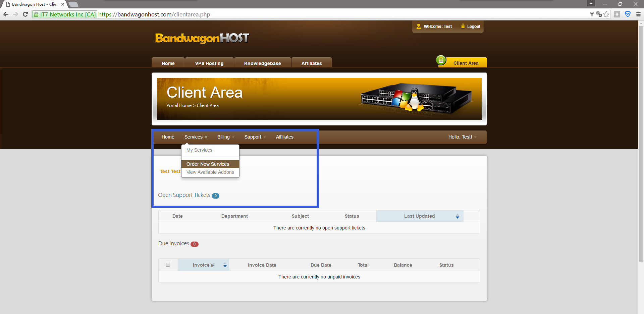Viewport: 644px width, 314px height.
Task: Open My Services from dropdown
Action: pyautogui.click(x=199, y=150)
